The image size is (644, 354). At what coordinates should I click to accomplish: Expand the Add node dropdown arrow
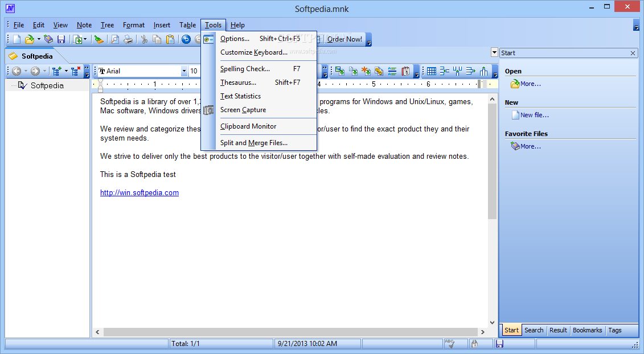66,71
